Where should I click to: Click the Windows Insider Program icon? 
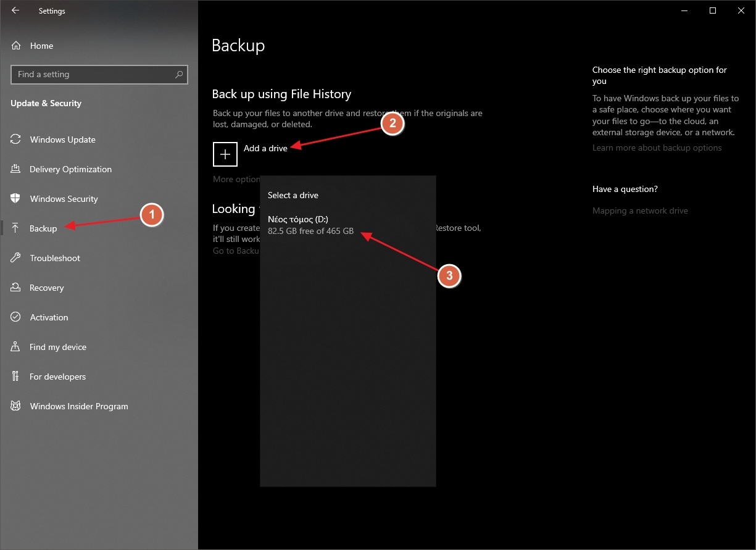coord(16,406)
